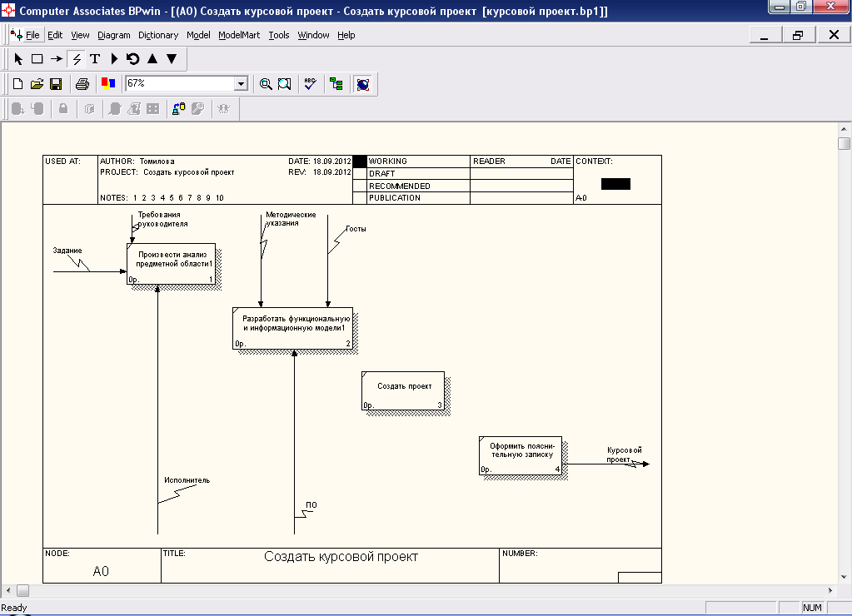
Task: Click the horizontal scrollbar right arrow
Action: [x=830, y=590]
